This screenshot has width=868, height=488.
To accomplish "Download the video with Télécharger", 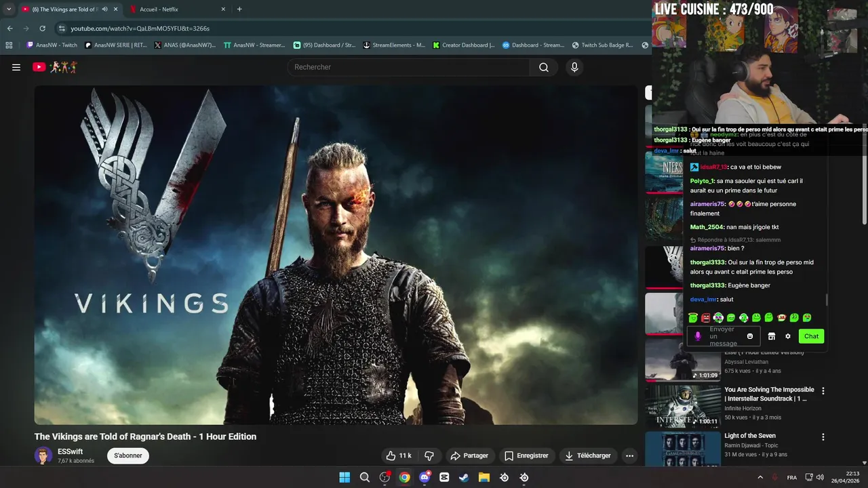I will coord(588,455).
